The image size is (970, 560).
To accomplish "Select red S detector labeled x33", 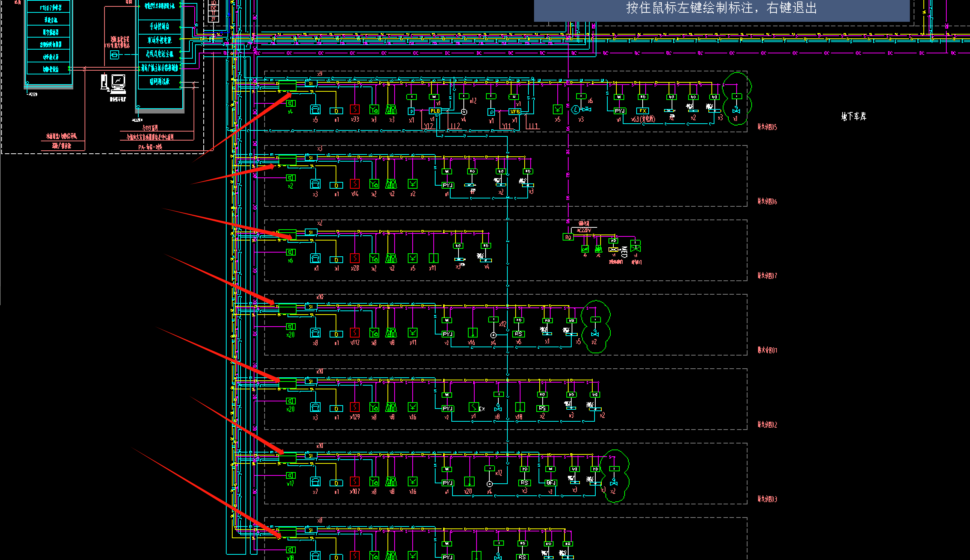I will click(355, 110).
